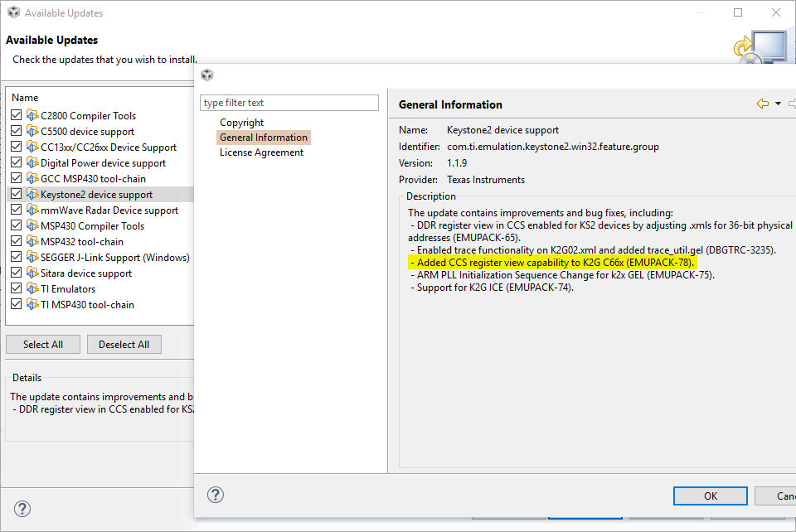This screenshot has height=532, width=796.
Task: Open help via the question mark in Available Updates
Action: coord(22,509)
